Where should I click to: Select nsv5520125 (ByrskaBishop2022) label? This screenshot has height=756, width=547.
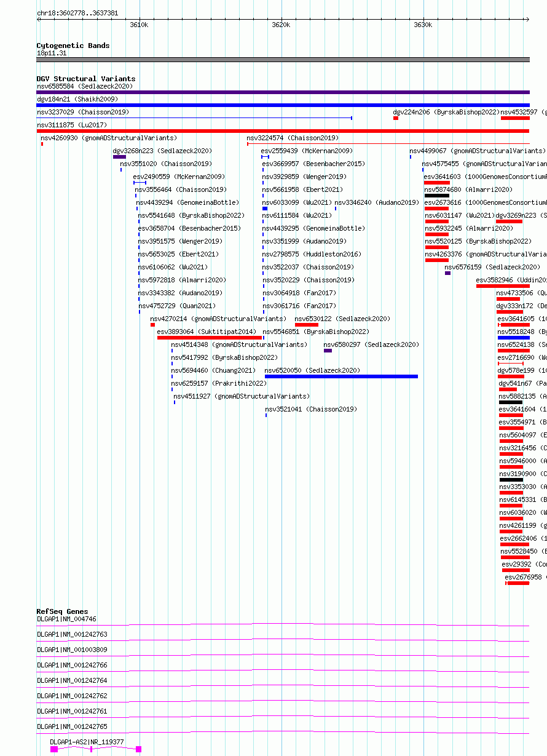pos(478,241)
